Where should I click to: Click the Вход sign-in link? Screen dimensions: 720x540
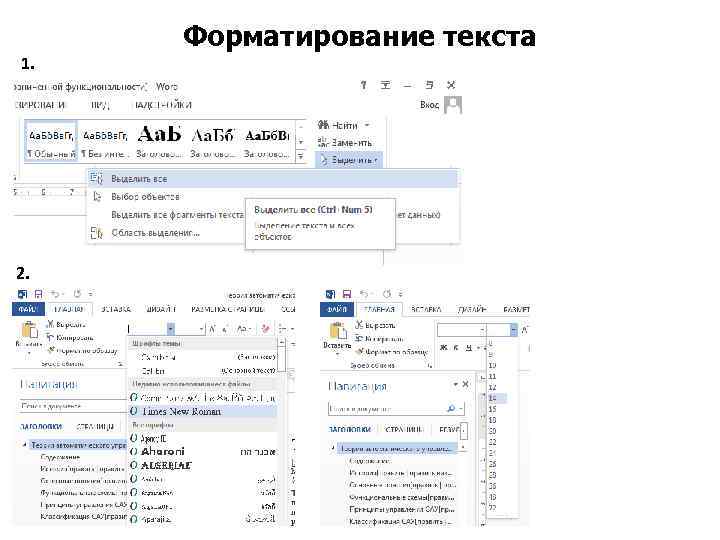click(429, 105)
